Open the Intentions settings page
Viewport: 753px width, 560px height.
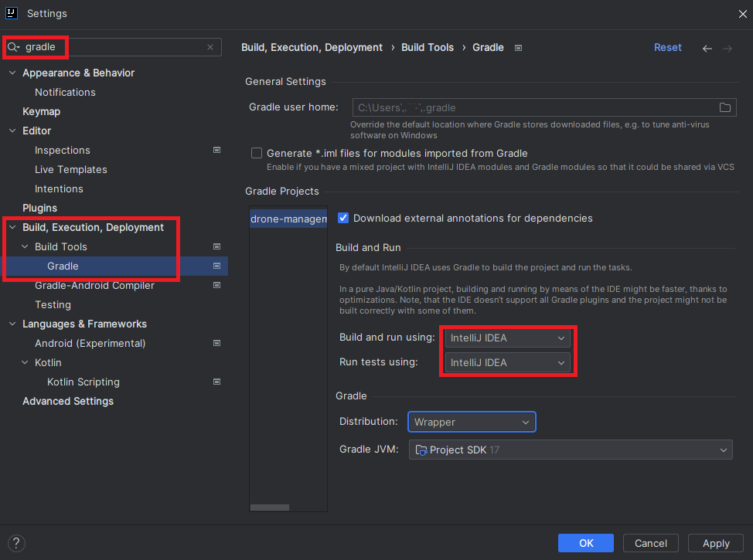(59, 188)
